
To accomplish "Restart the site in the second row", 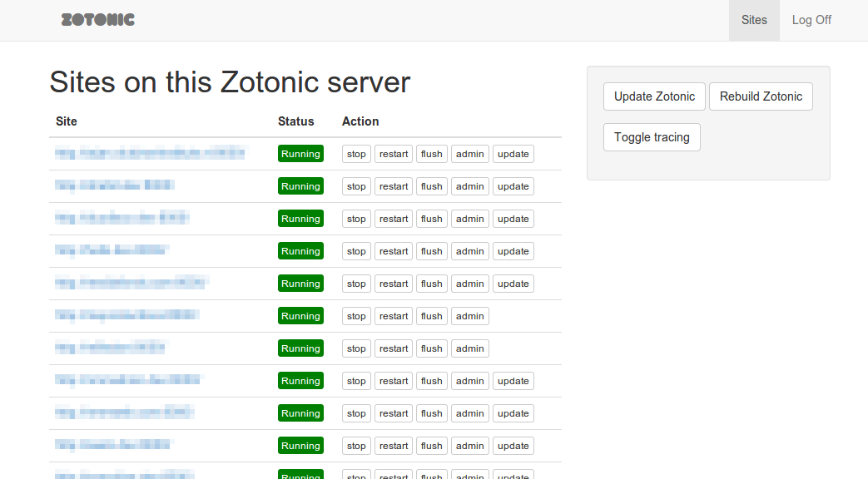I will coord(394,186).
